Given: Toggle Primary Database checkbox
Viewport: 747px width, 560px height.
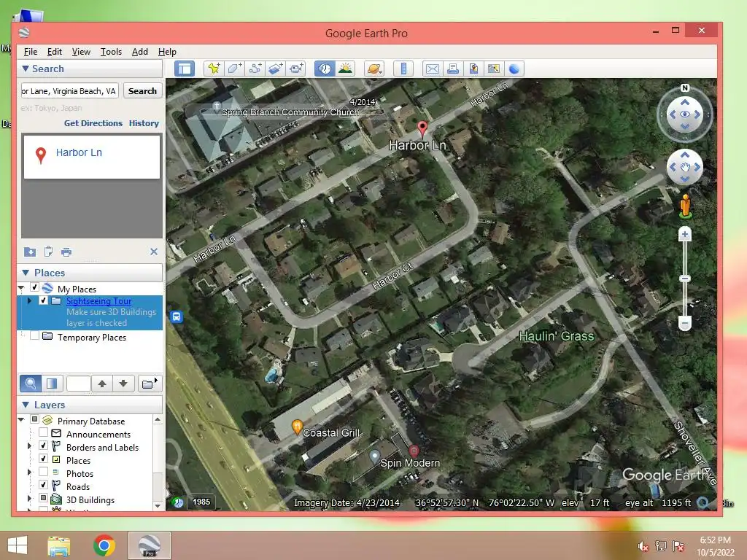Looking at the screenshot, I should 35,419.
